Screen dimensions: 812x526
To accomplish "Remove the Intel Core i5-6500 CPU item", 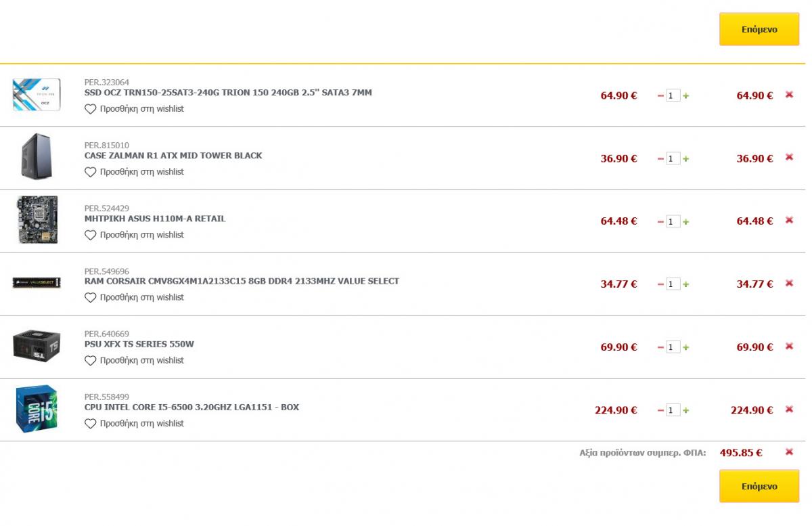I will pos(788,410).
